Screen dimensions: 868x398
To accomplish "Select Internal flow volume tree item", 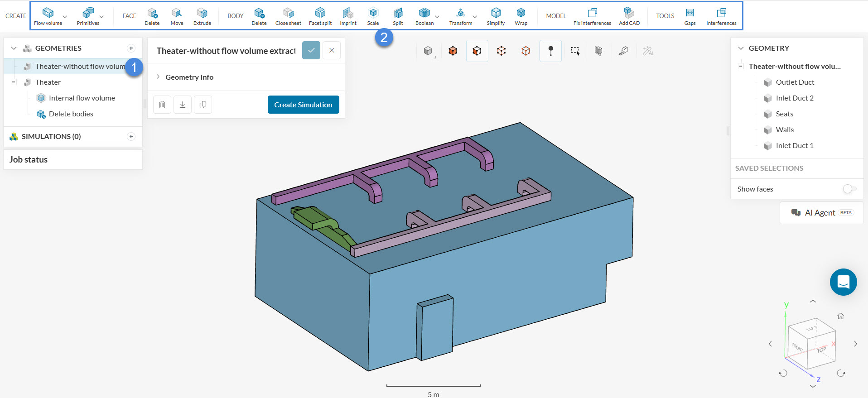I will tap(82, 98).
